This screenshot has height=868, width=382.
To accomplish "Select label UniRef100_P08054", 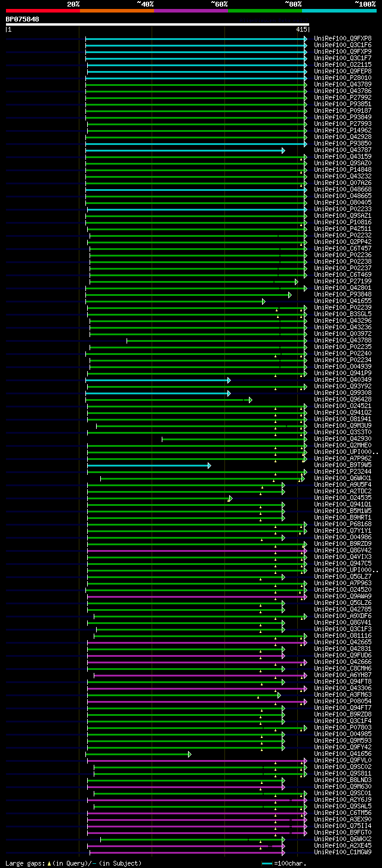I will click(343, 701).
